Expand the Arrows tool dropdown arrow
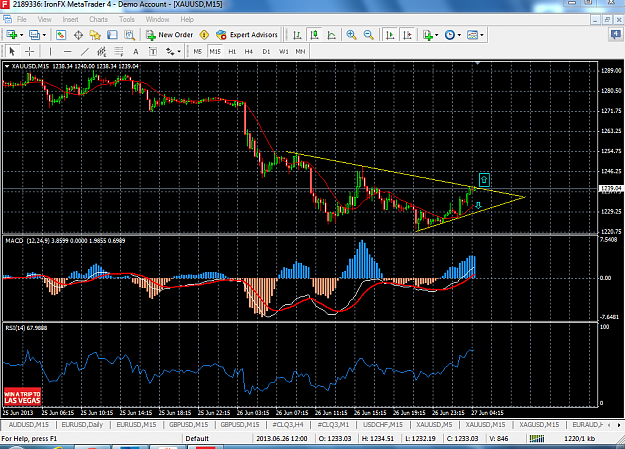This screenshot has height=449, width=625. [179, 51]
